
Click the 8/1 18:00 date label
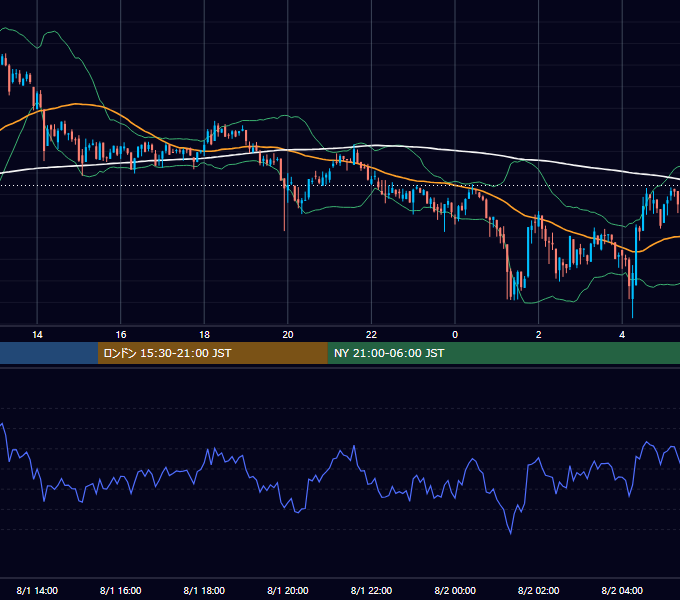point(204,590)
